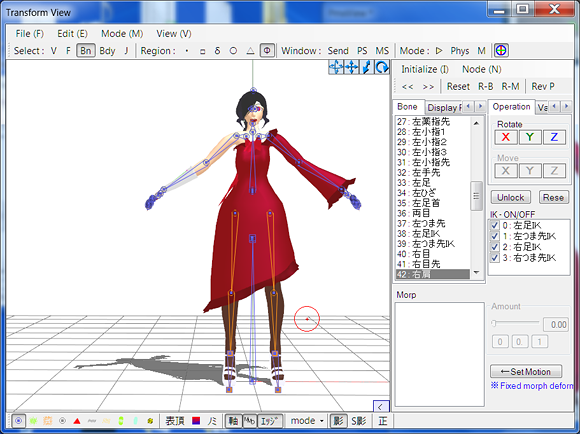
Task: Open the mode dropdown in bottom toolbar
Action: tap(307, 421)
